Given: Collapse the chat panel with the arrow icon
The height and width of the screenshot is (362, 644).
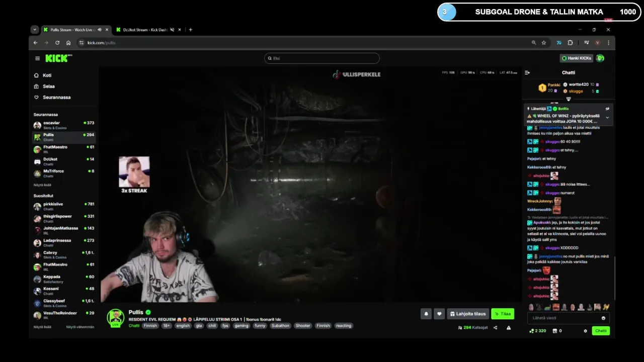Looking at the screenshot, I should point(527,72).
